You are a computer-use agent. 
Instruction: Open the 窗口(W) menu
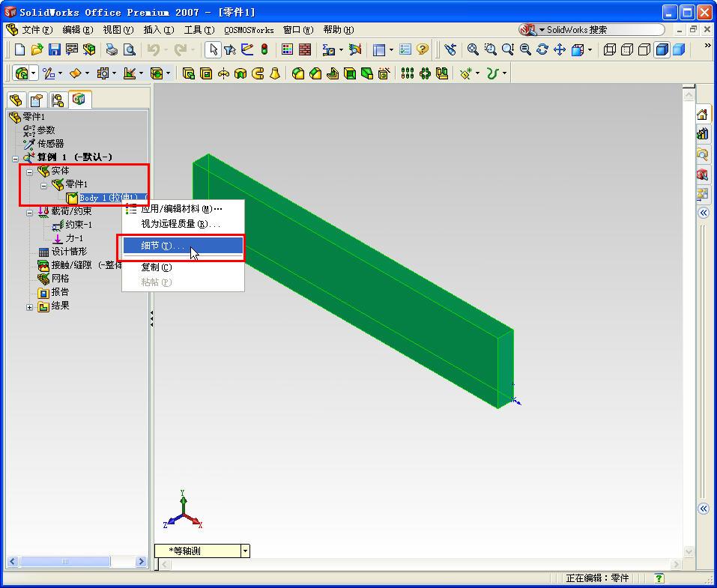(x=298, y=30)
